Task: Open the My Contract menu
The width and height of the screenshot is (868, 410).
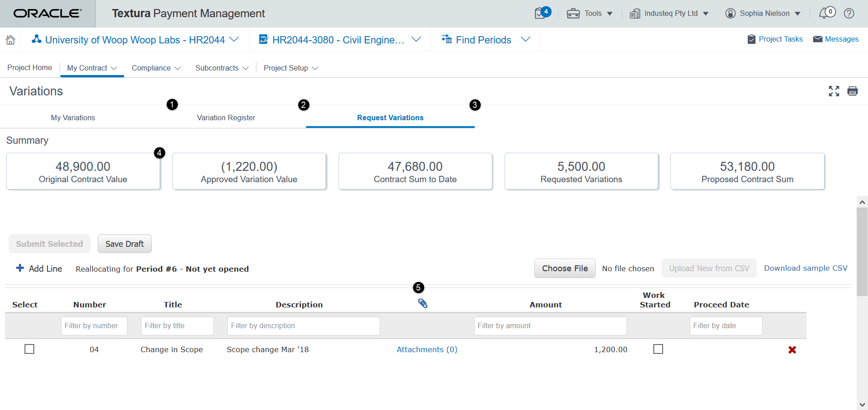Action: tap(92, 68)
